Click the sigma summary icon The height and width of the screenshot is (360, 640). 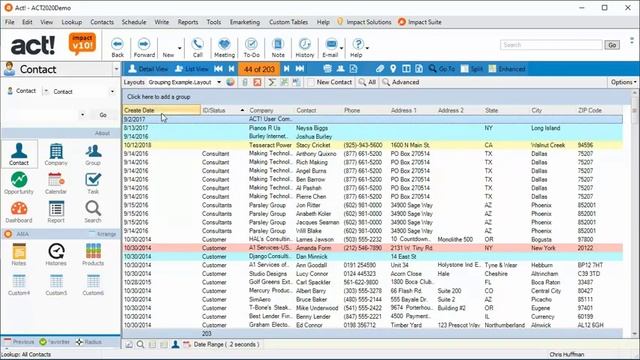271,82
